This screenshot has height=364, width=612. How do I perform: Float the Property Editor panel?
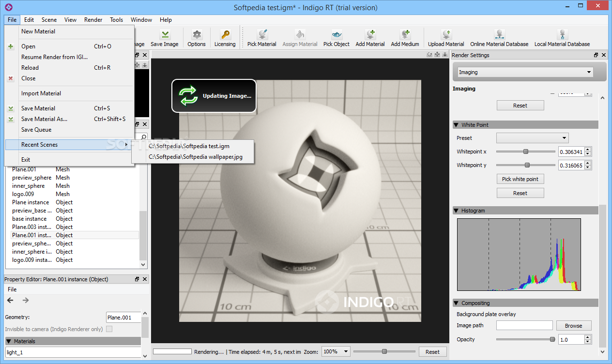click(137, 279)
